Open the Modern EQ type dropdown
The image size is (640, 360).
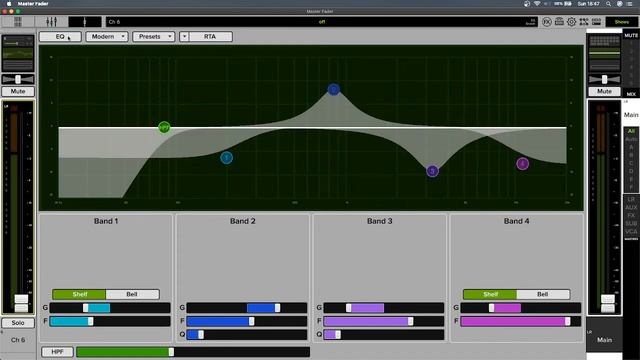click(107, 37)
